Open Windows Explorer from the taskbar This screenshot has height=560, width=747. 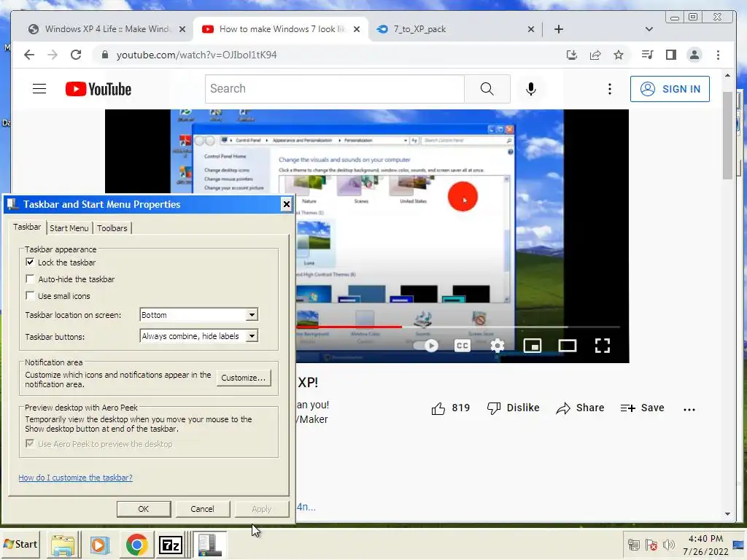[63, 545]
